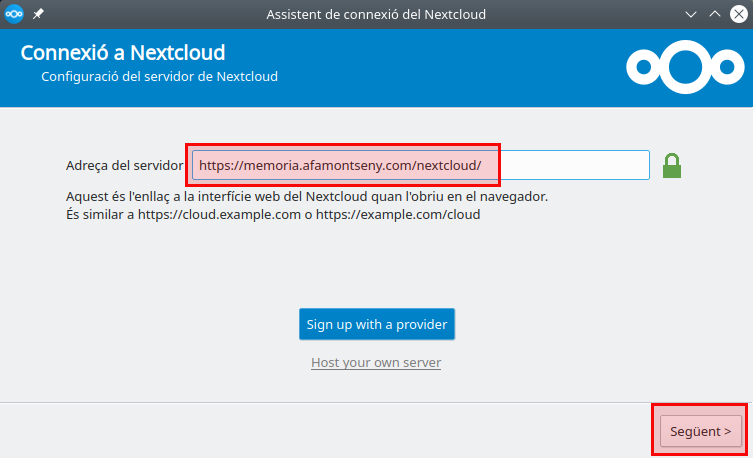Maximize the connection assistant window

pyautogui.click(x=715, y=14)
